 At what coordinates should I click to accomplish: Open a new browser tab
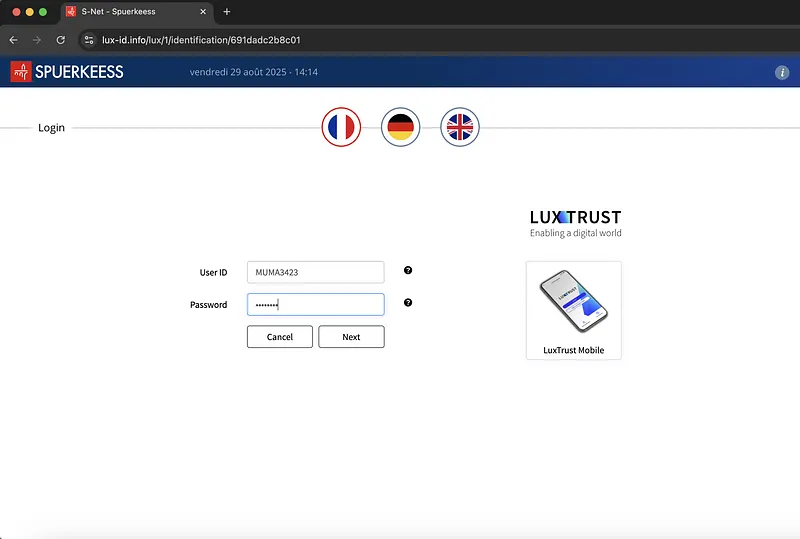pos(227,12)
